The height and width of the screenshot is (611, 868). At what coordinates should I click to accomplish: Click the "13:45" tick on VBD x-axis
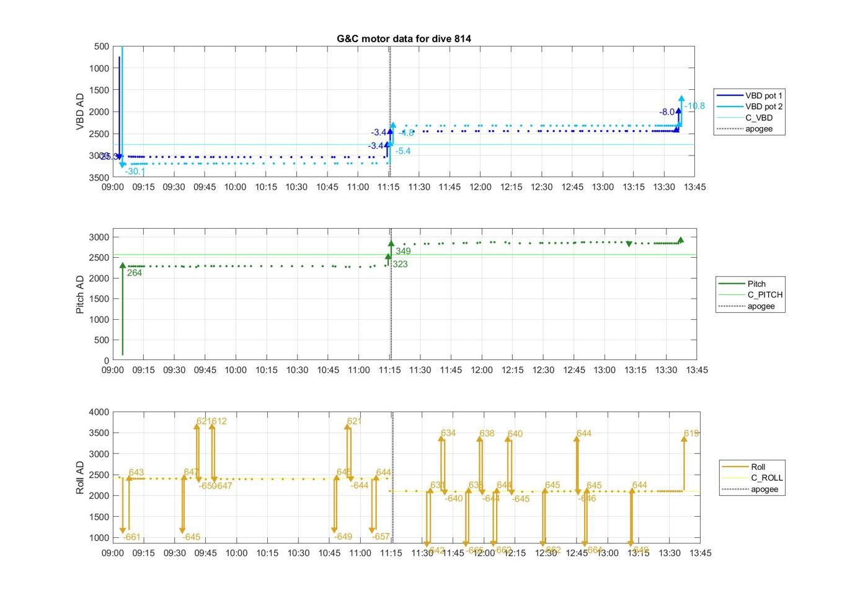[694, 187]
